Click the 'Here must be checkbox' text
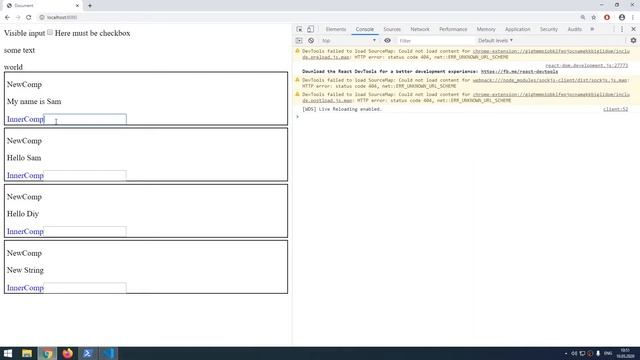The image size is (640, 360). (x=92, y=33)
